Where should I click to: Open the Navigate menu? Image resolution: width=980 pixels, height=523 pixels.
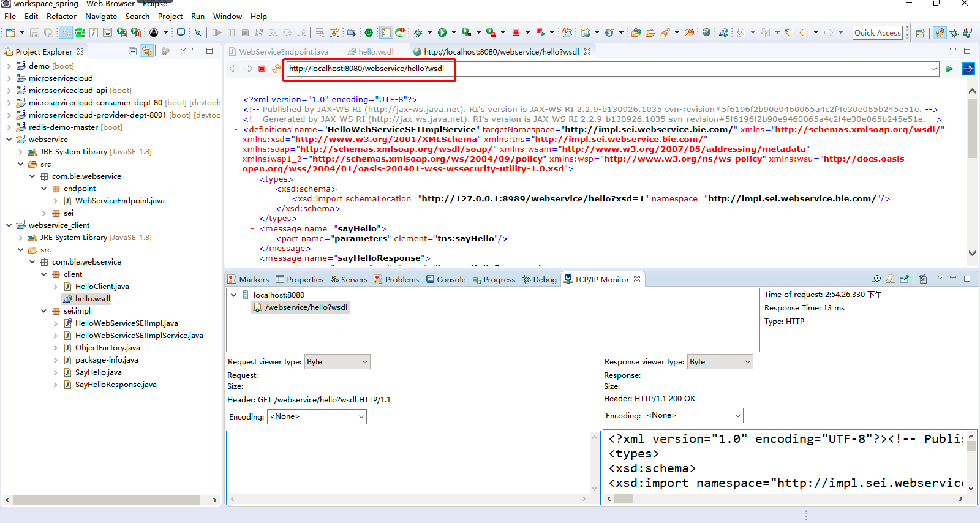point(101,17)
